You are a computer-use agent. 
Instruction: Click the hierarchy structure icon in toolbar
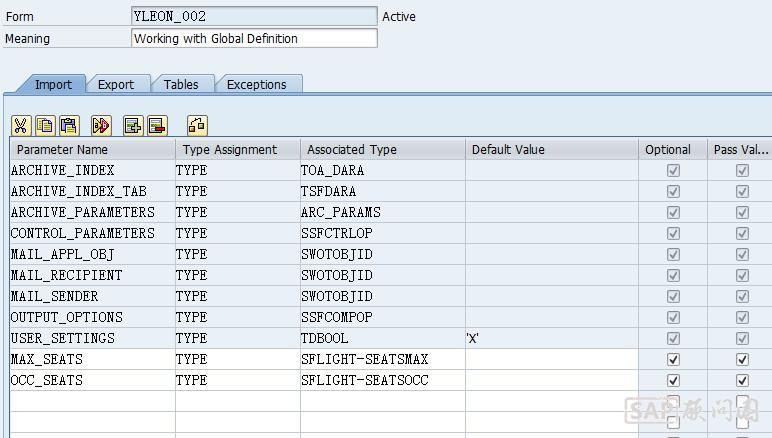[197, 125]
